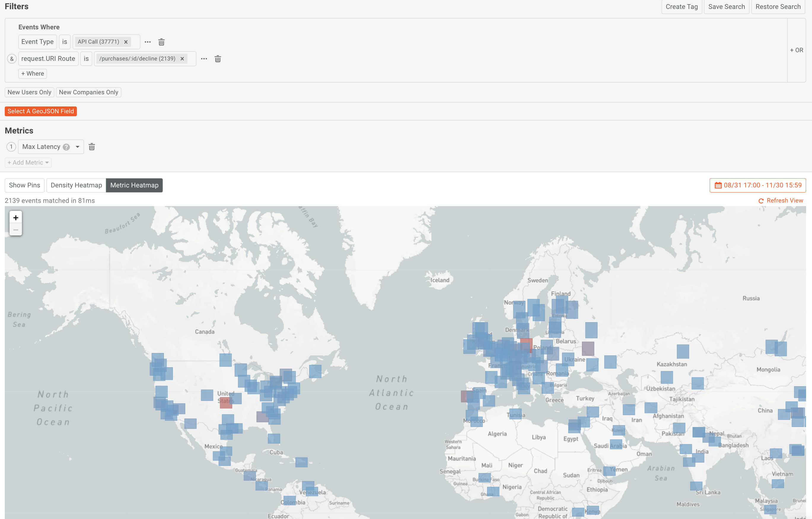Click Select A GeoJSON Field
The height and width of the screenshot is (519, 812).
40,111
